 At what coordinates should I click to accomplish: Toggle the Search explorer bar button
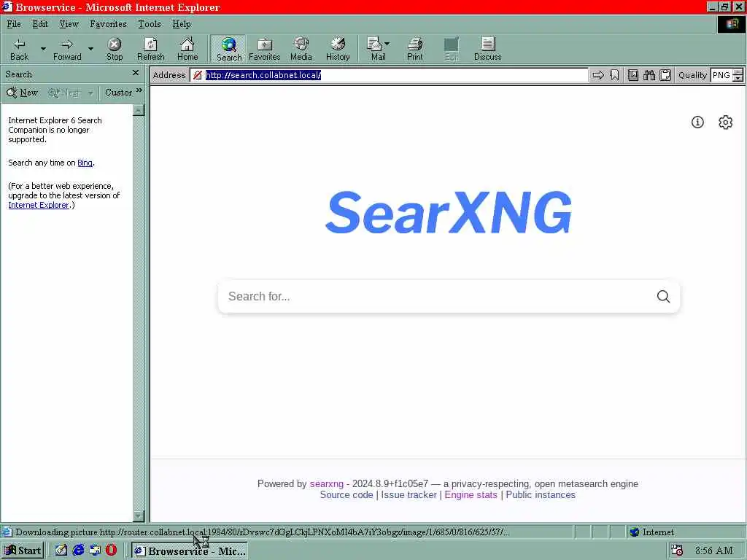pyautogui.click(x=228, y=50)
